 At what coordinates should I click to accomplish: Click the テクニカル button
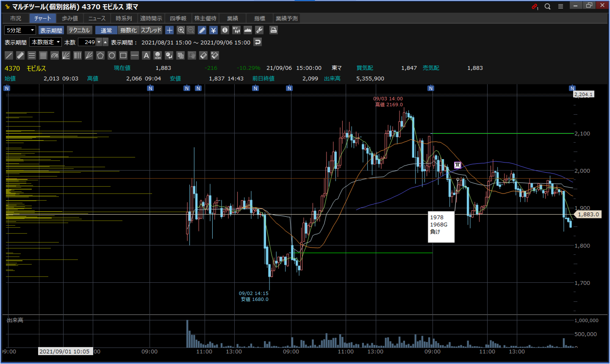79,30
